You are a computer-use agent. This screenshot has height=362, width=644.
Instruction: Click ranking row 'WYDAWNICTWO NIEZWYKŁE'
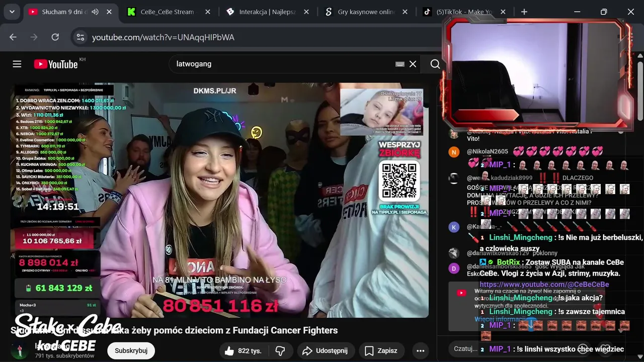(x=71, y=108)
